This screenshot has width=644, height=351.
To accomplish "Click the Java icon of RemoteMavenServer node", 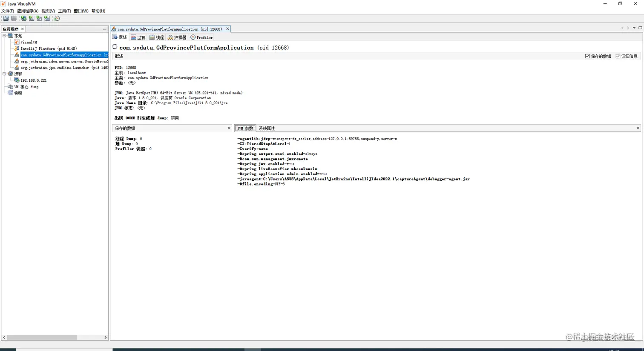I will 17,61.
